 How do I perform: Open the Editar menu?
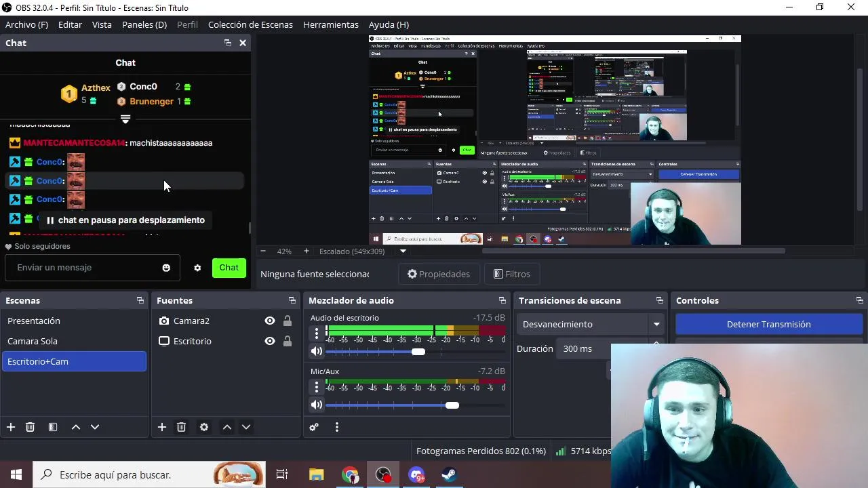(70, 24)
